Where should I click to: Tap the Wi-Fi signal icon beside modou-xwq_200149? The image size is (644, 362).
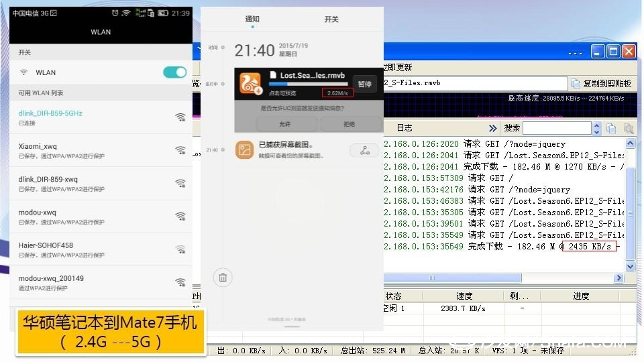click(180, 282)
